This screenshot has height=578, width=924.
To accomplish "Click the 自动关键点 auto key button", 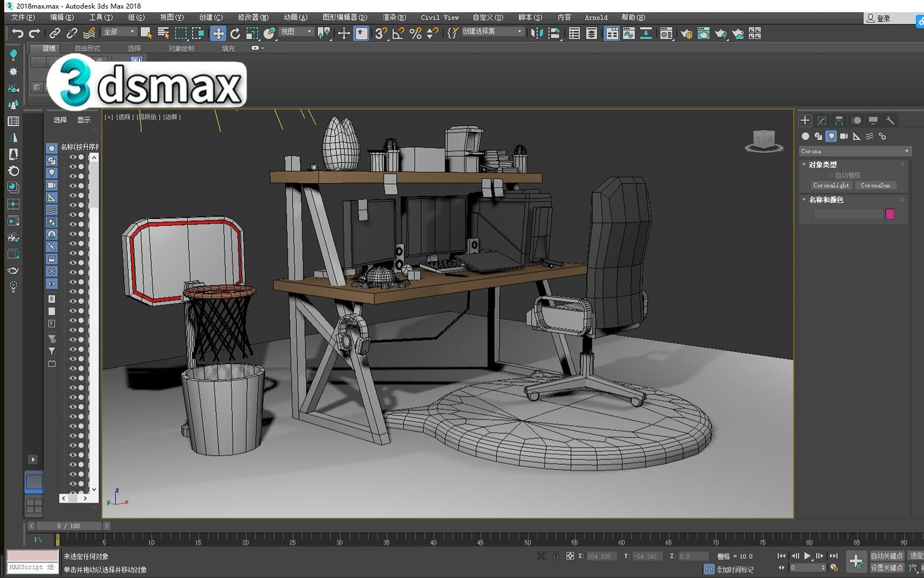I will (x=886, y=556).
